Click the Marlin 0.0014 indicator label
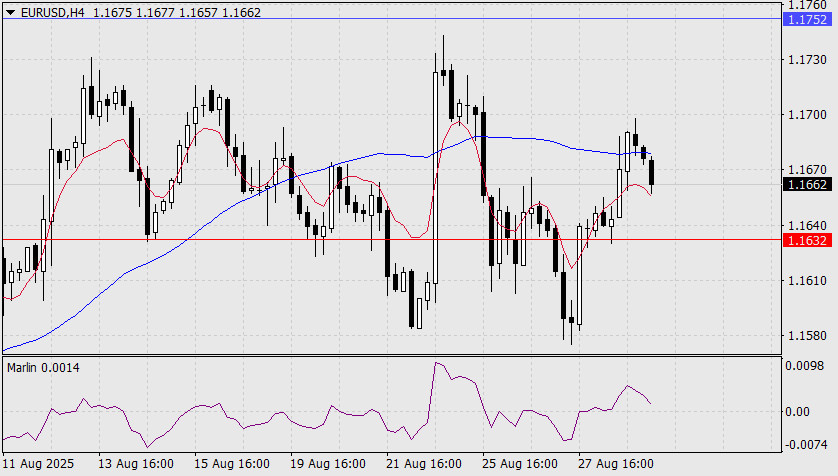 [43, 368]
